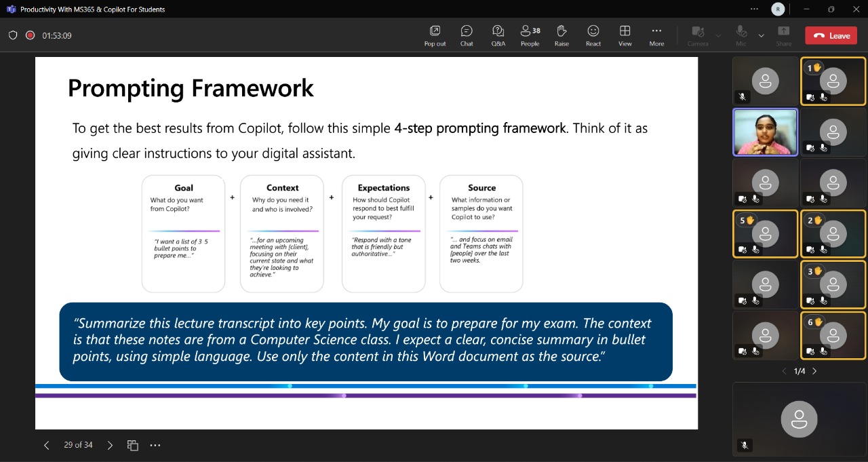Open the More meeting actions

656,35
